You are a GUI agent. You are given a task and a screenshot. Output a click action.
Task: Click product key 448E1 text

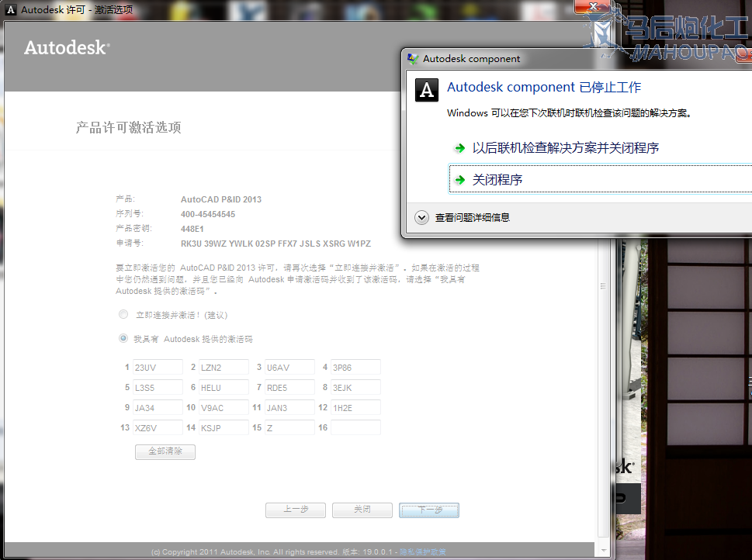click(192, 229)
